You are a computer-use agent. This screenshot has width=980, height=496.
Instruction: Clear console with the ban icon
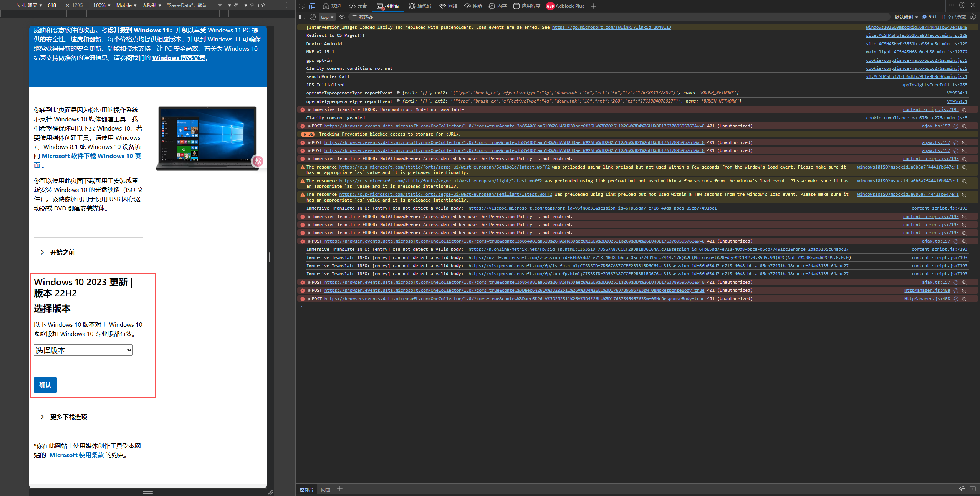pyautogui.click(x=313, y=17)
